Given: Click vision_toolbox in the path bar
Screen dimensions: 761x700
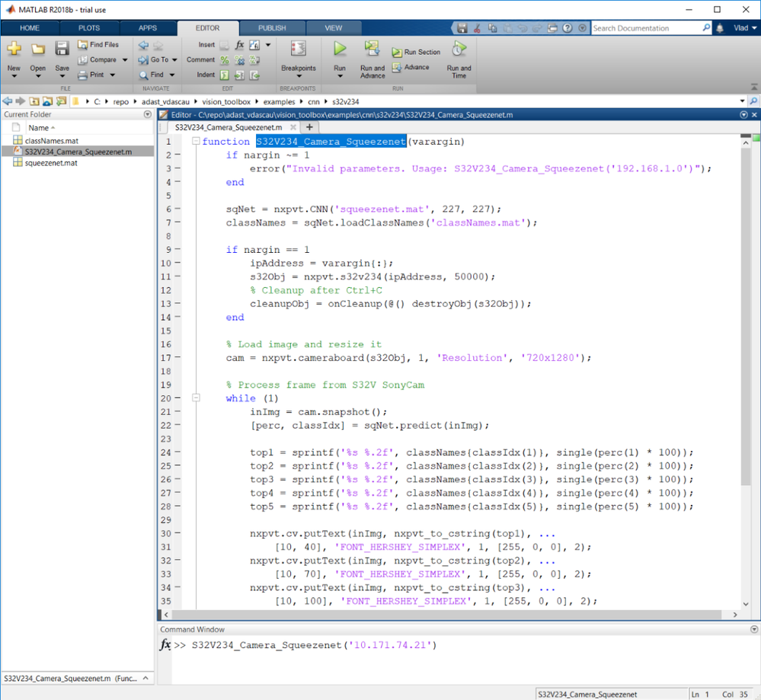Looking at the screenshot, I should point(226,102).
